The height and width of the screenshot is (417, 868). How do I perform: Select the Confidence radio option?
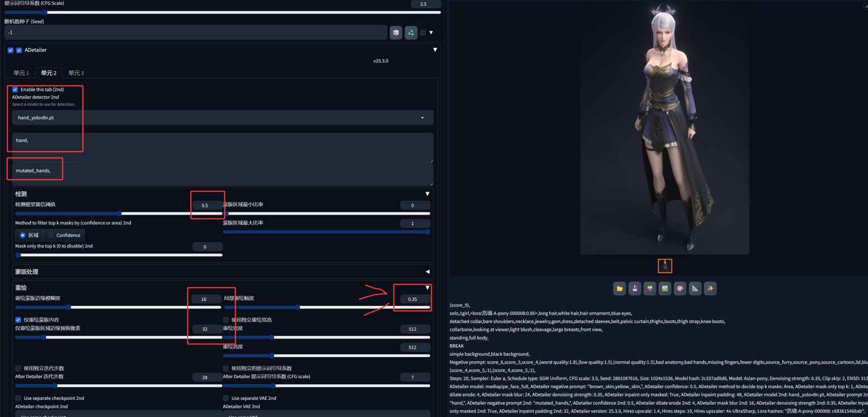click(52, 235)
